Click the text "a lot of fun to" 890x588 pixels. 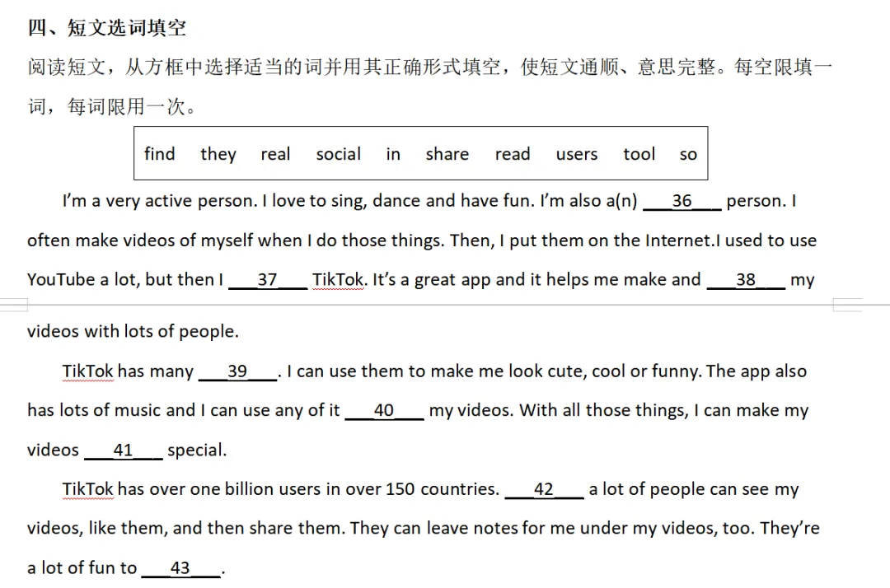pyautogui.click(x=82, y=568)
